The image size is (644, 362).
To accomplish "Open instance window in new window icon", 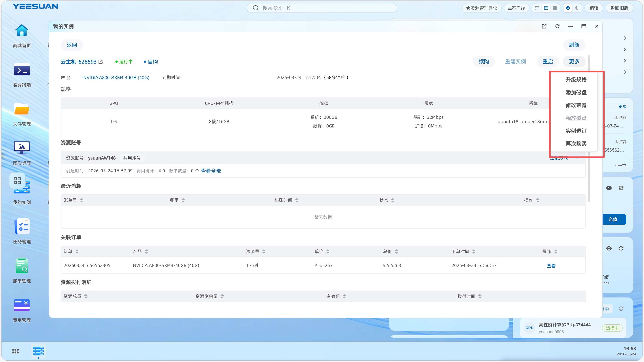I will (x=544, y=26).
